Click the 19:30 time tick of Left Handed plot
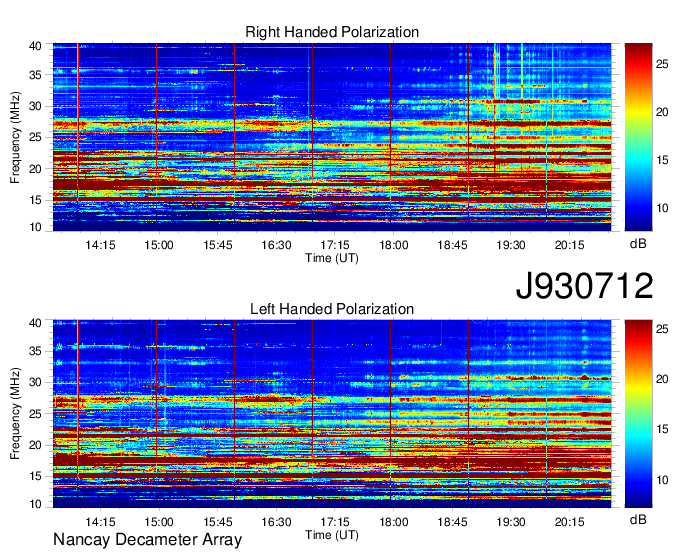Viewport: 680px width, 552px height. [x=511, y=521]
